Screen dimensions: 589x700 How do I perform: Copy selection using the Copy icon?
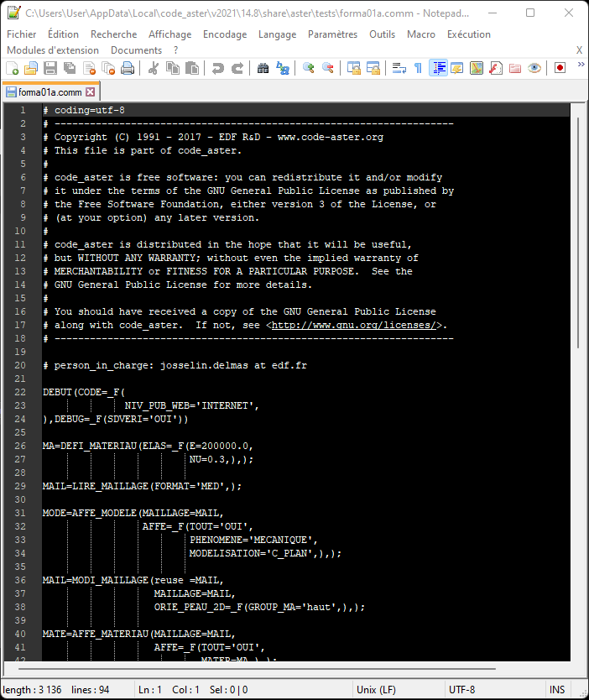tap(173, 68)
